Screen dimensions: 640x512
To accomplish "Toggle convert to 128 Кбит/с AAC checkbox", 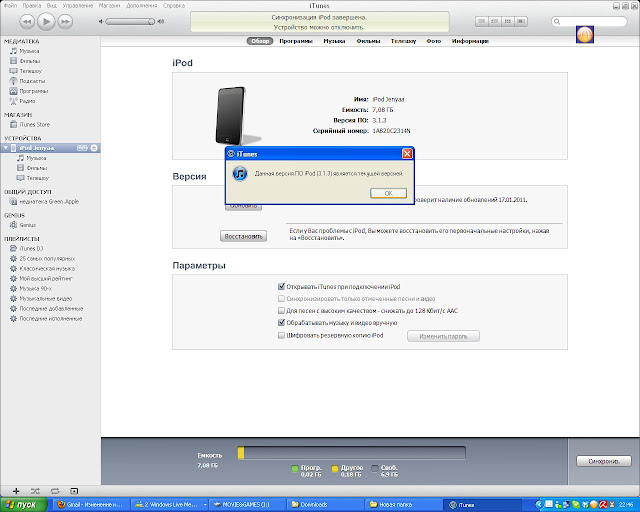I will point(281,310).
